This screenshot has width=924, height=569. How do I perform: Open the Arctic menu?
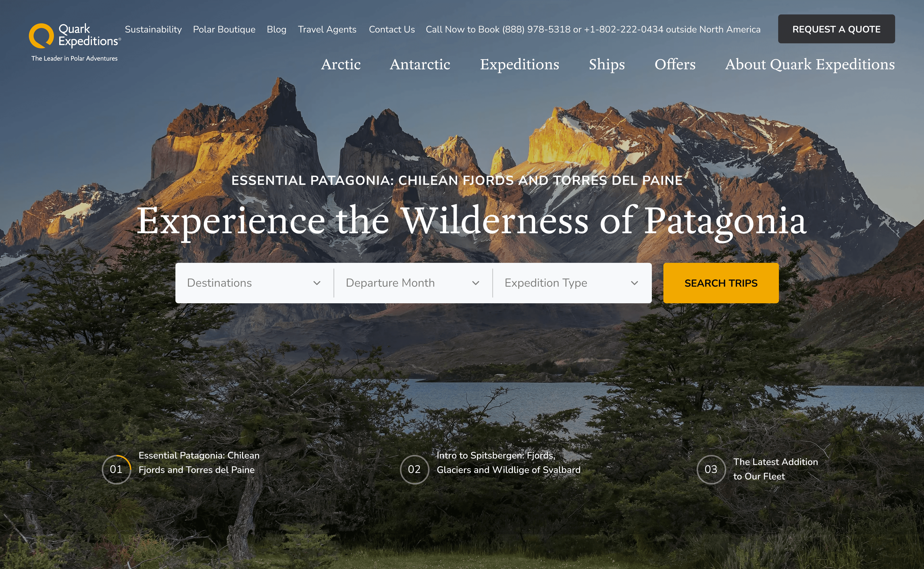341,64
